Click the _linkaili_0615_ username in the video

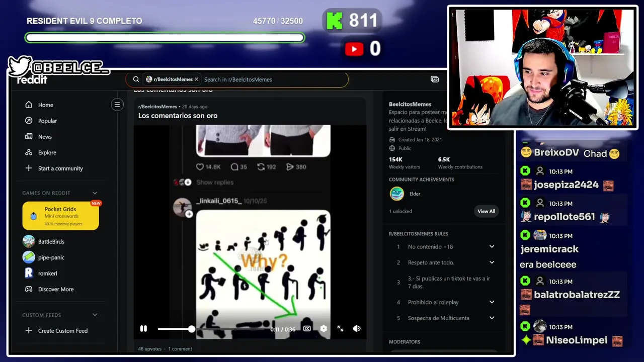[x=219, y=201]
